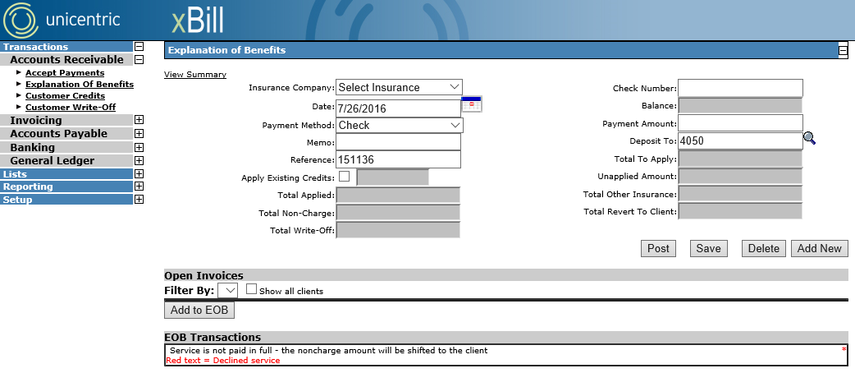Select the Reporting menu header

(67, 186)
